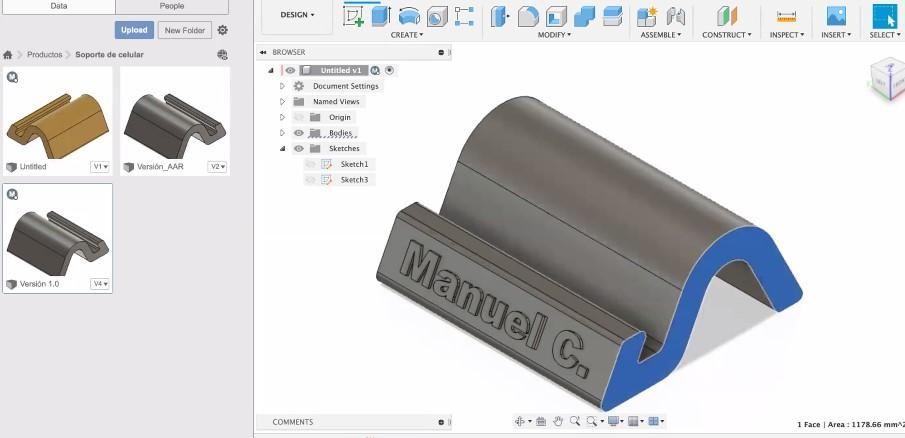
Task: Toggle visibility of Untitled v1 component
Action: 290,70
